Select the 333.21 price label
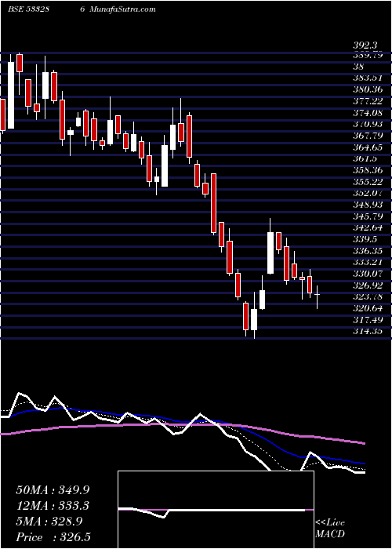The width and height of the screenshot is (392, 549). coord(368,262)
